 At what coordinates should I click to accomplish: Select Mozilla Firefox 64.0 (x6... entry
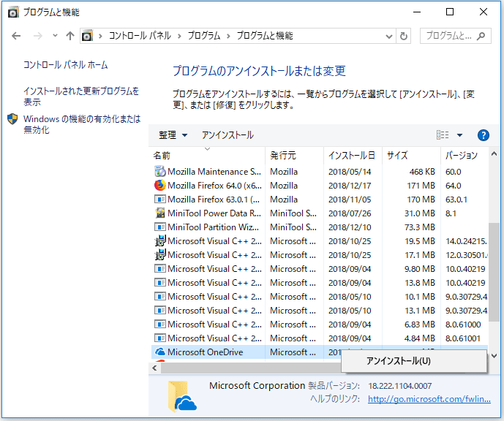tap(215, 186)
